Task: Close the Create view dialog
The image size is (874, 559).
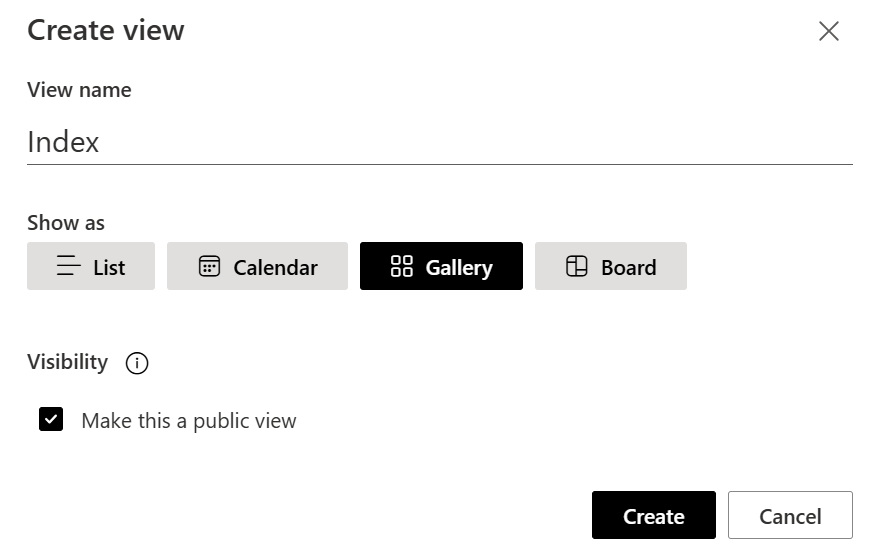Action: (x=828, y=31)
